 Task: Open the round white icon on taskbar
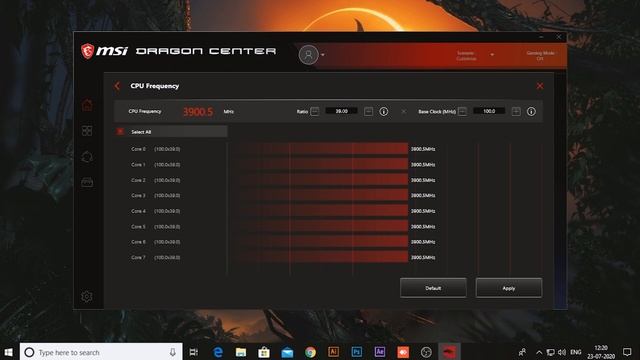click(426, 352)
